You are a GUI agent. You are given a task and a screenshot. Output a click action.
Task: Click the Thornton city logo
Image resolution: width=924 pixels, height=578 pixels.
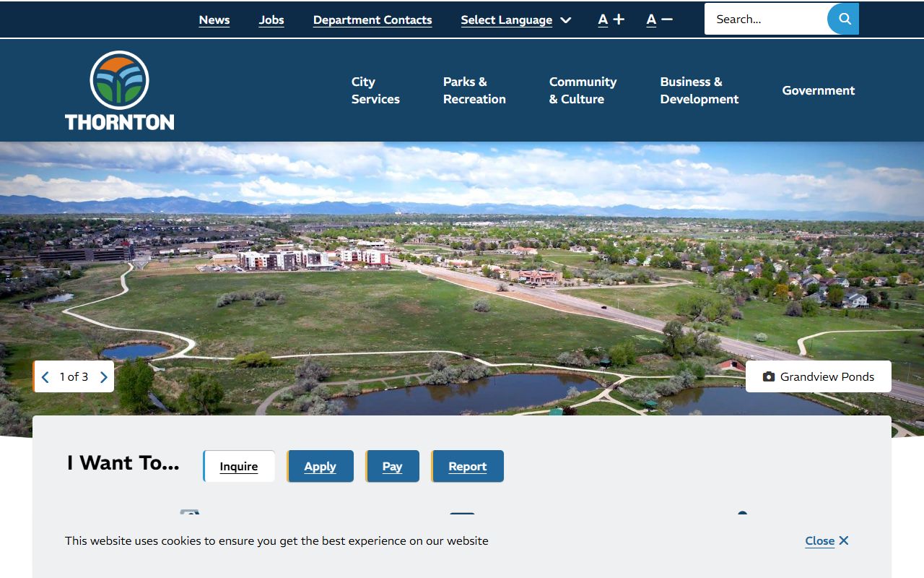coord(120,90)
